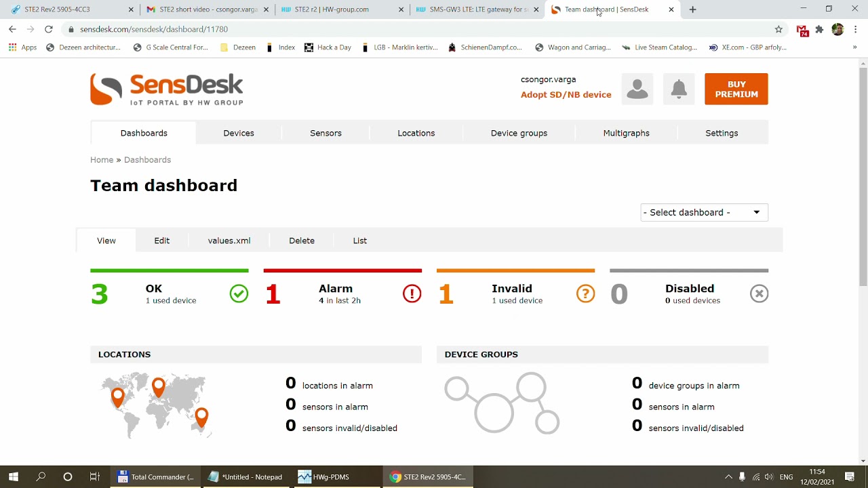
Task: Open the Chrome extensions puzzle icon
Action: click(819, 29)
